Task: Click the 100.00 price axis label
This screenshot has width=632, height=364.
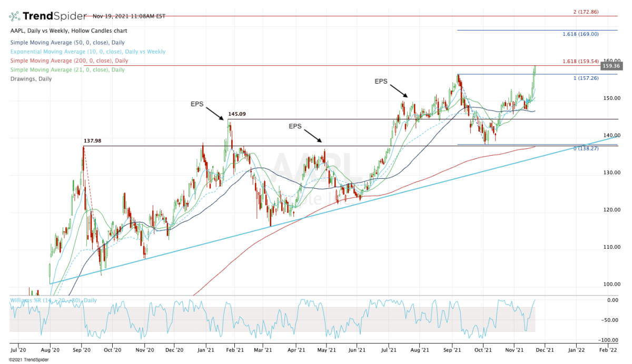Action: 613,285
